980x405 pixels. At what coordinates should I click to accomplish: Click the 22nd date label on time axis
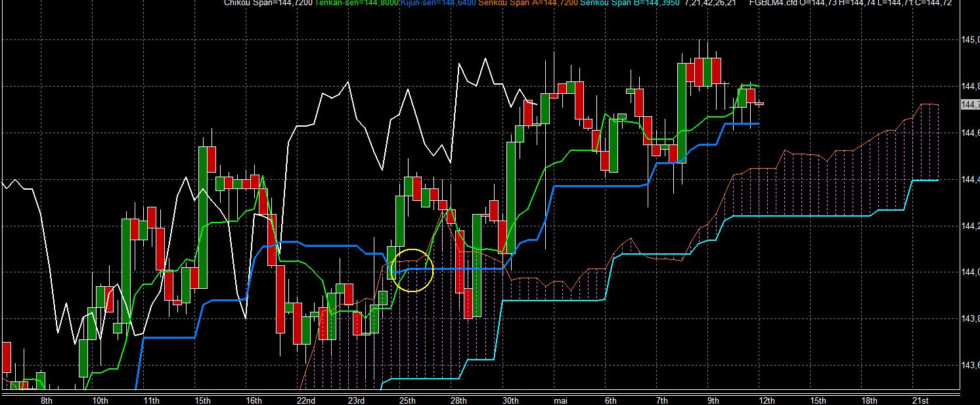coord(306,400)
